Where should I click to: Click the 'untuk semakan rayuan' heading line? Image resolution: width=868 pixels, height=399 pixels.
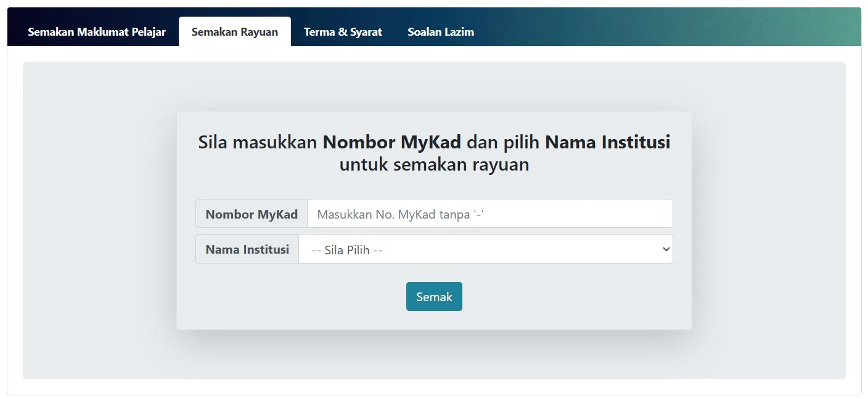(434, 165)
